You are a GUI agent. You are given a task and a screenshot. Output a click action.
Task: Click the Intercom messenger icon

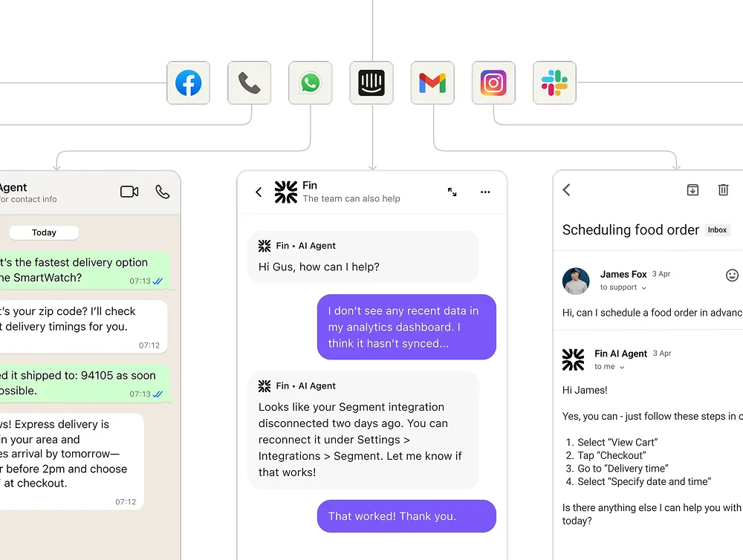pos(371,83)
